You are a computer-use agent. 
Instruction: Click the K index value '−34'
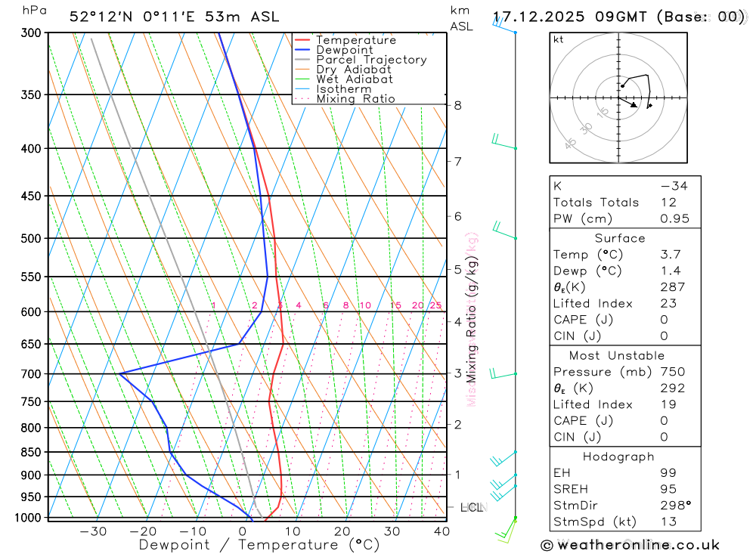point(674,186)
